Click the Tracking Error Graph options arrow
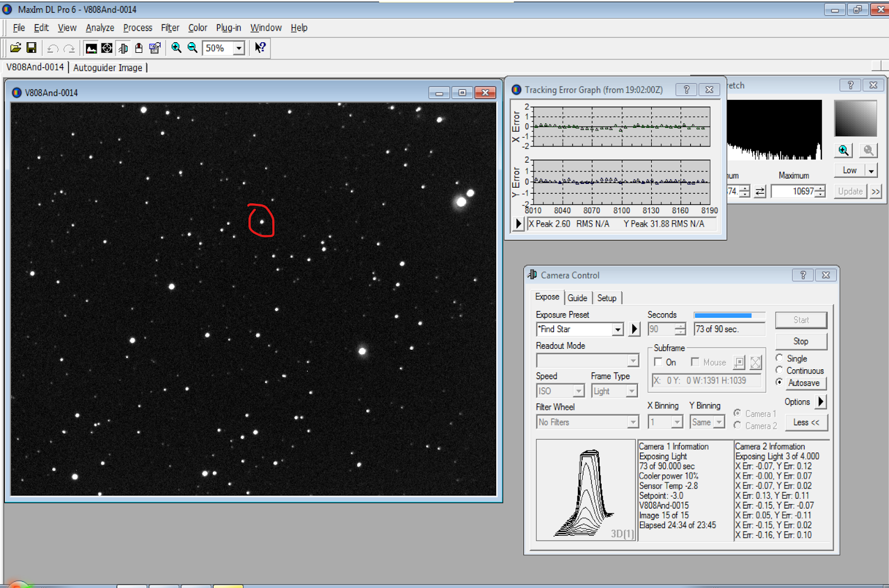Viewport: 889px width, 588px height. click(518, 224)
